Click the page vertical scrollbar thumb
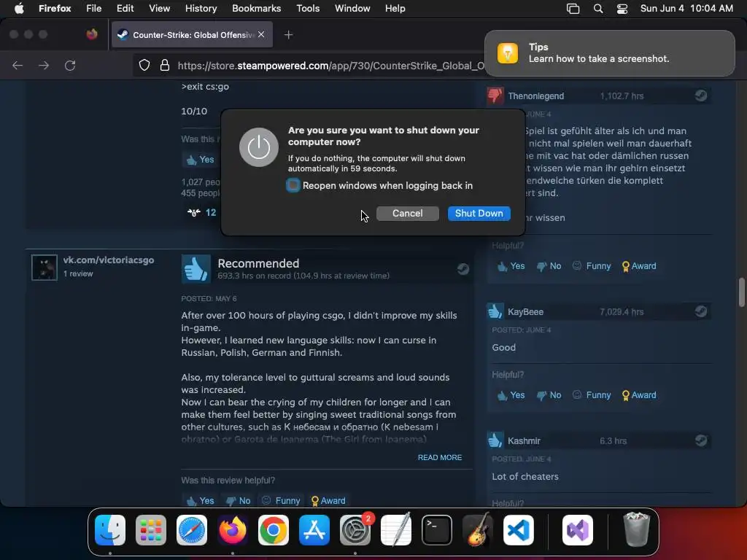The image size is (747, 560). [742, 292]
